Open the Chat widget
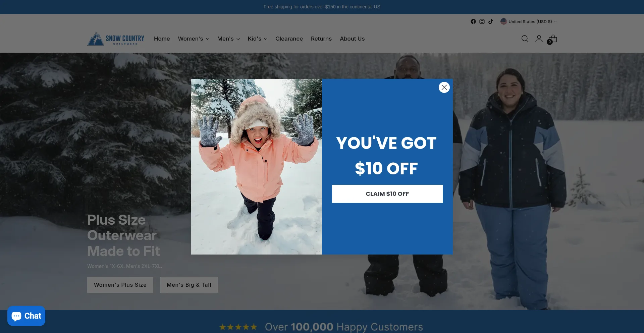 26,316
